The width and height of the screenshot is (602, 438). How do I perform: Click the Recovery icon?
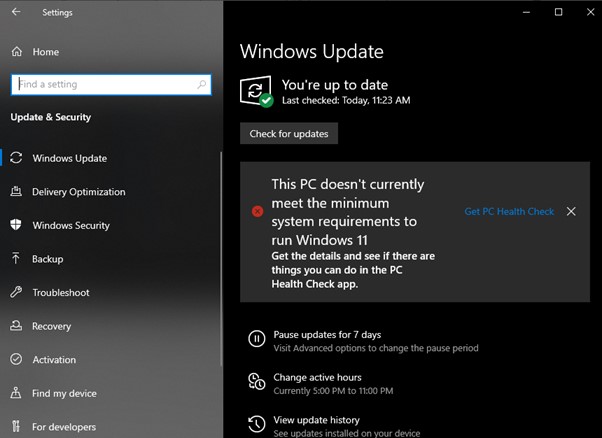click(16, 326)
